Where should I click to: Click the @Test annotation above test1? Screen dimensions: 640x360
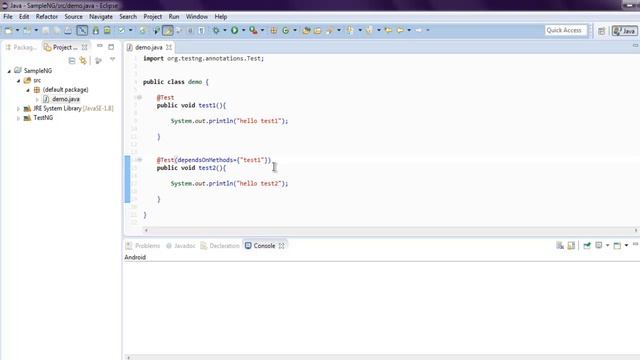pos(165,98)
